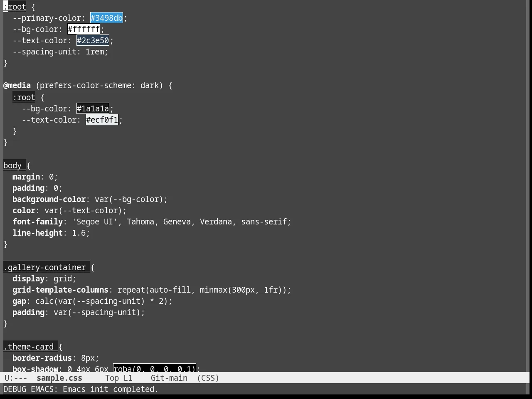Click padding: var(--spacing-unit) line
Screen dimensions: 532x399
point(79,312)
